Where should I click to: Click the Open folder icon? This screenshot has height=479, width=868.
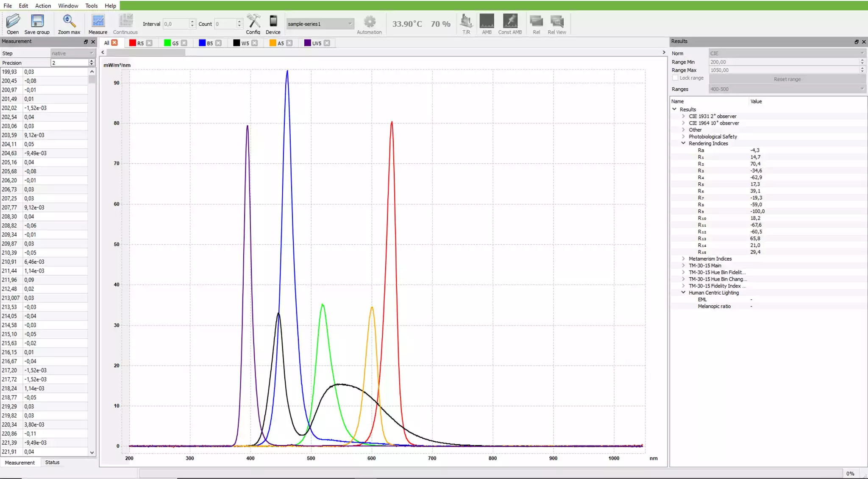(13, 21)
